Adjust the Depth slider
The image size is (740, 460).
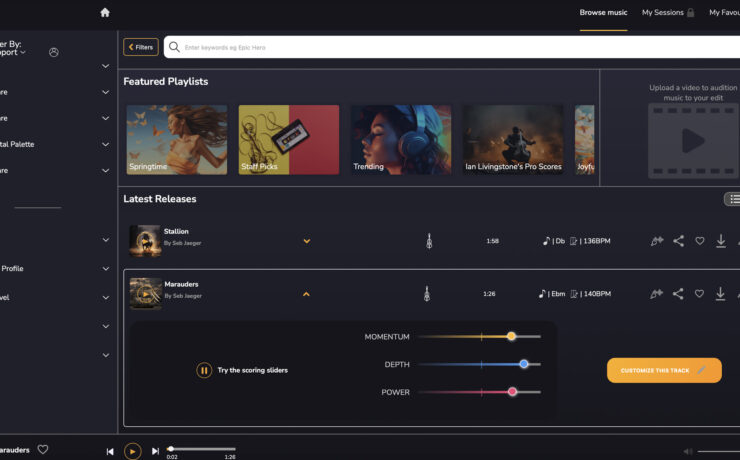pos(523,364)
